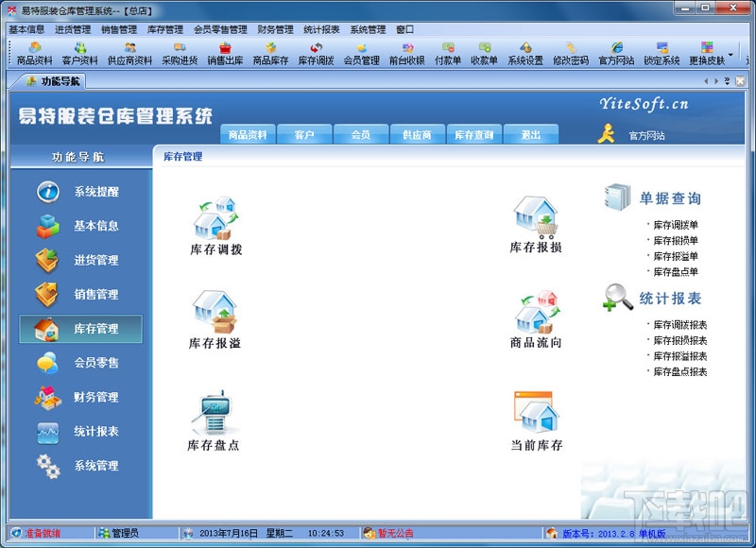Viewport: 756px width, 548px height.
Task: Open 库存报溢单 query link
Action: click(x=676, y=256)
